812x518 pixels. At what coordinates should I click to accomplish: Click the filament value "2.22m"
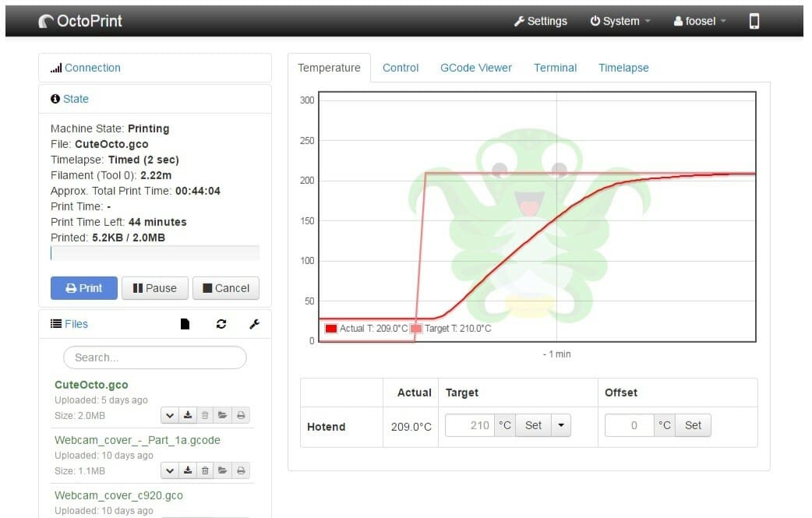point(156,175)
